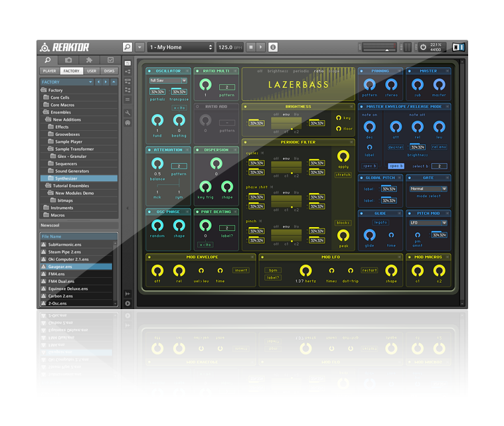Click the info hints icon
This screenshot has width=504, height=426.
tap(273, 47)
